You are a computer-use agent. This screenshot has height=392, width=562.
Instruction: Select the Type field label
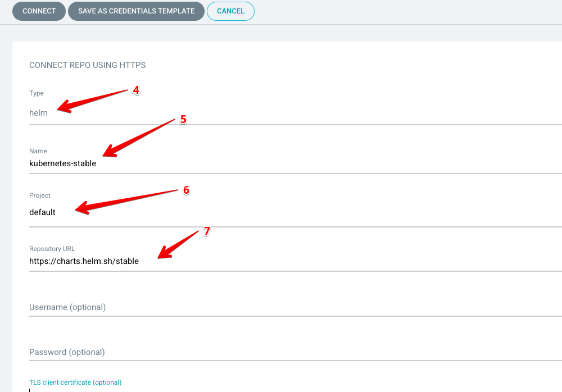point(36,93)
